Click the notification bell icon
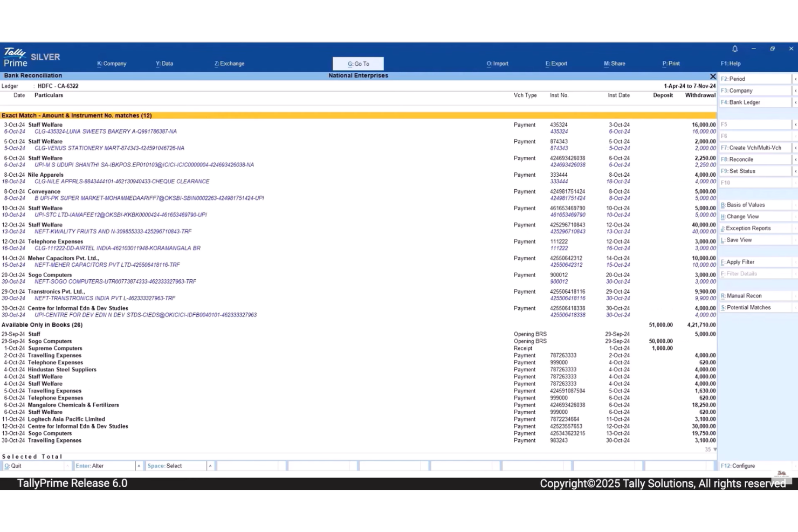Viewport: 798px width, 532px height. 734,49
